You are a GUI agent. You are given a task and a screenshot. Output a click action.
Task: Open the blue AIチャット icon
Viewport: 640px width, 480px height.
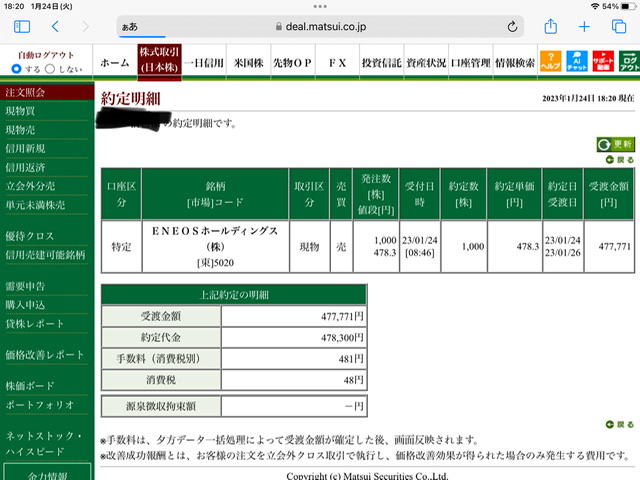pos(577,61)
